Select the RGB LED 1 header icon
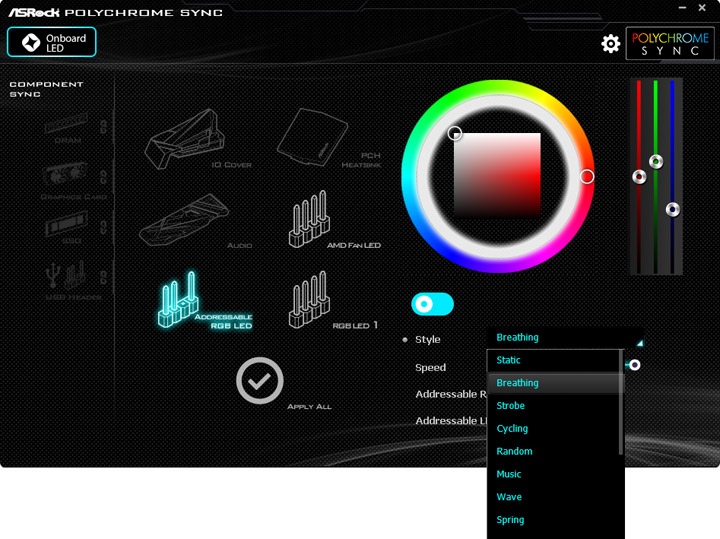The image size is (720, 539). (309, 299)
